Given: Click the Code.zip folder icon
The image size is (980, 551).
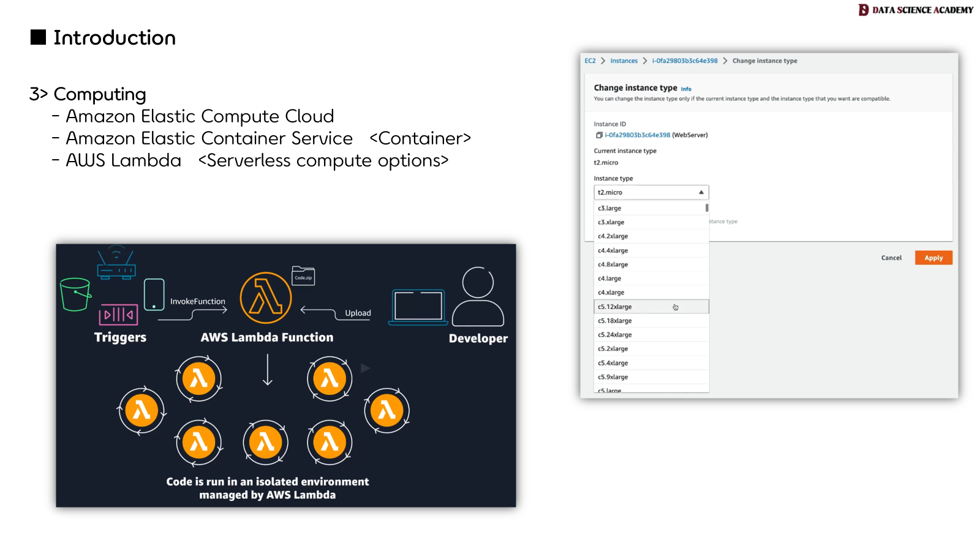Looking at the screenshot, I should [303, 275].
